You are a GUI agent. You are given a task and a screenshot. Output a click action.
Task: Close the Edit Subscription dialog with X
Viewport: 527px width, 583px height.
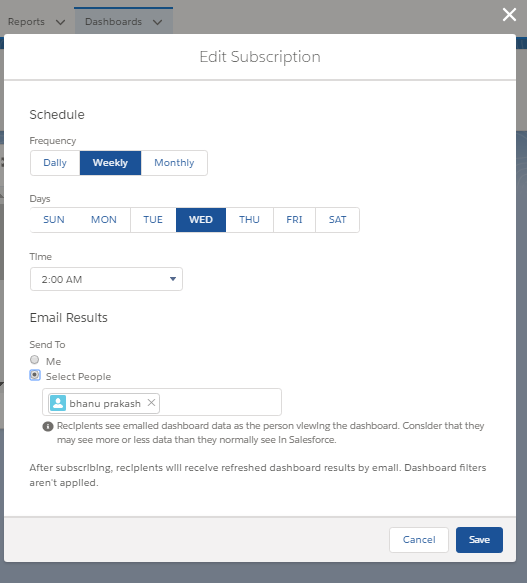point(509,15)
